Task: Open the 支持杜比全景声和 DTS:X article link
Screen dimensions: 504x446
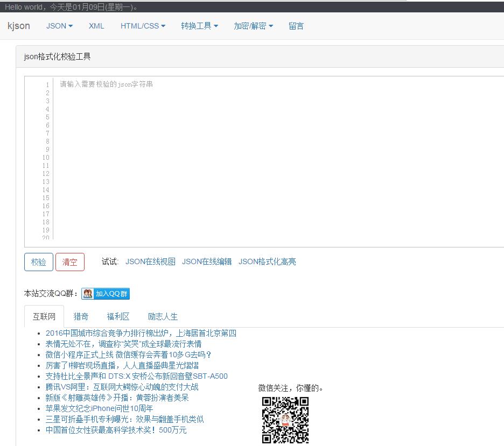Action: tap(137, 376)
